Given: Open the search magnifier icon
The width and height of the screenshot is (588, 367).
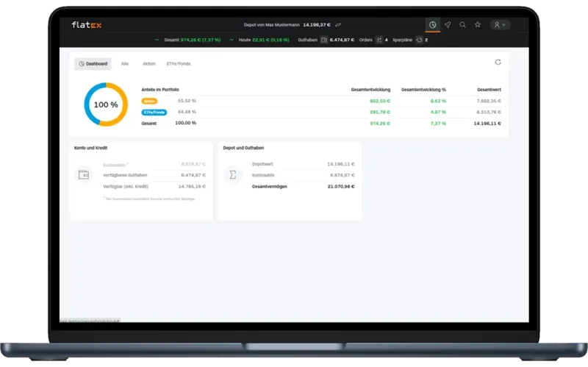Looking at the screenshot, I should (x=462, y=25).
